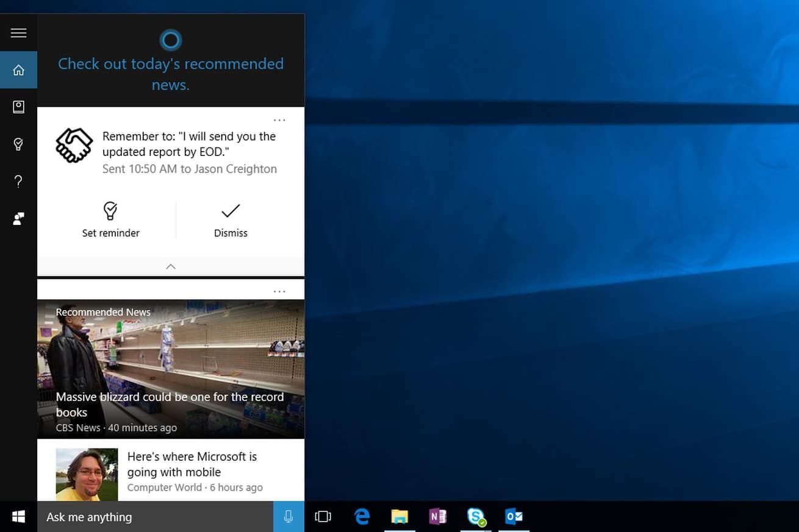
Task: Set reminder for the updated report
Action: [110, 220]
